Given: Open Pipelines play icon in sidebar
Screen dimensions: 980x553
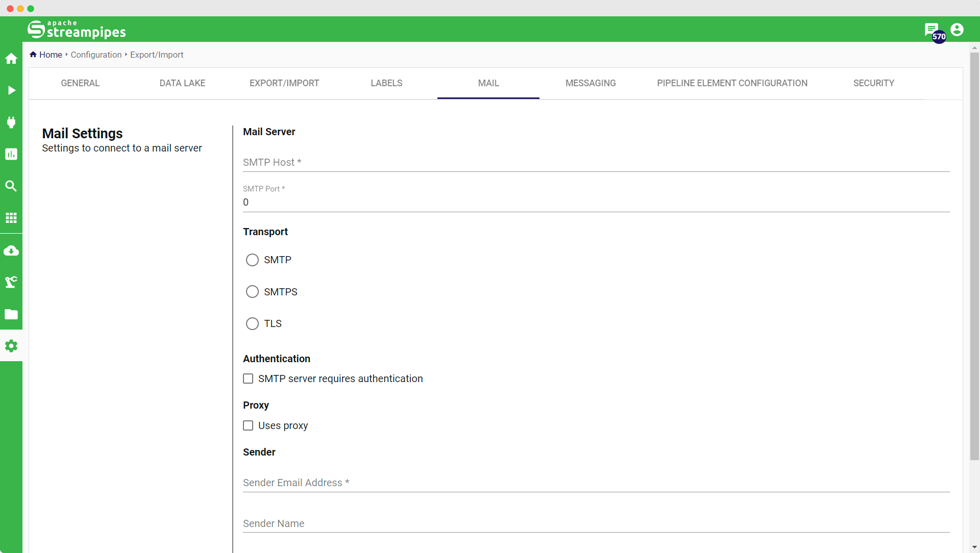Looking at the screenshot, I should 11,90.
